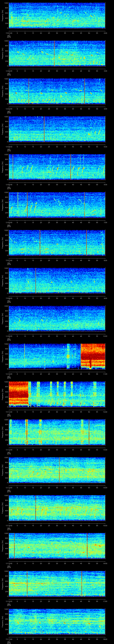Click the 13:10:00 start time label

pyautogui.click(x=9, y=374)
